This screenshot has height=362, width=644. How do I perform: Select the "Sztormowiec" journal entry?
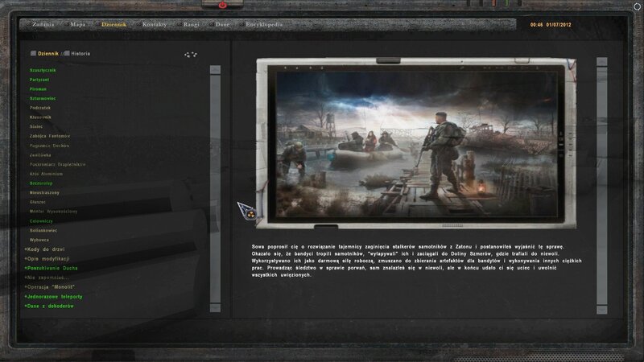43,98
